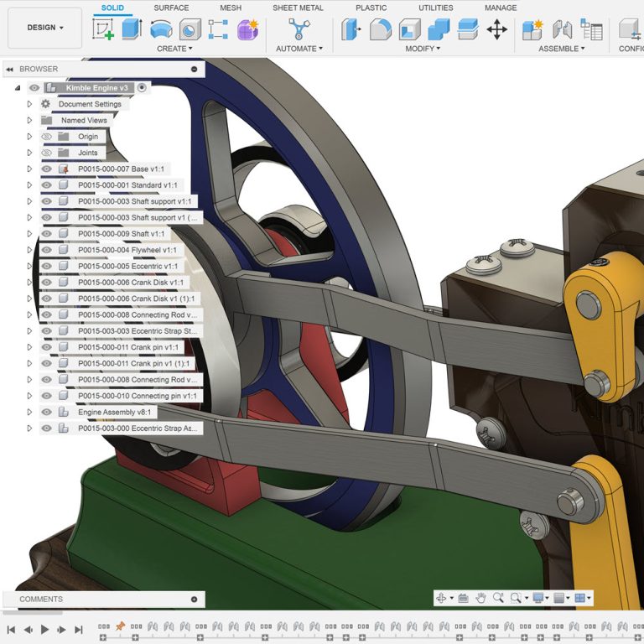Screen dimensions: 644x644
Task: Step back one timeline feature
Action: click(x=28, y=629)
